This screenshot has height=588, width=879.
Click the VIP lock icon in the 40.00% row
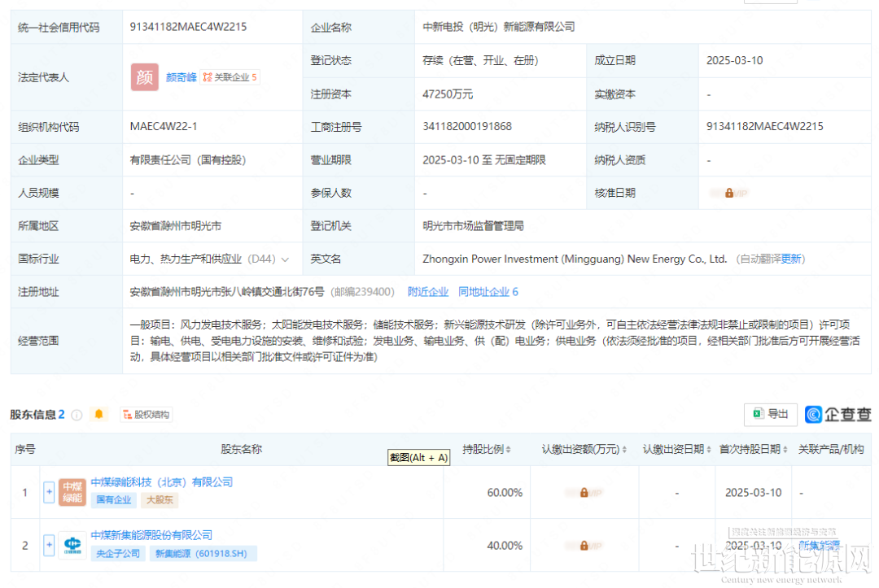584,546
